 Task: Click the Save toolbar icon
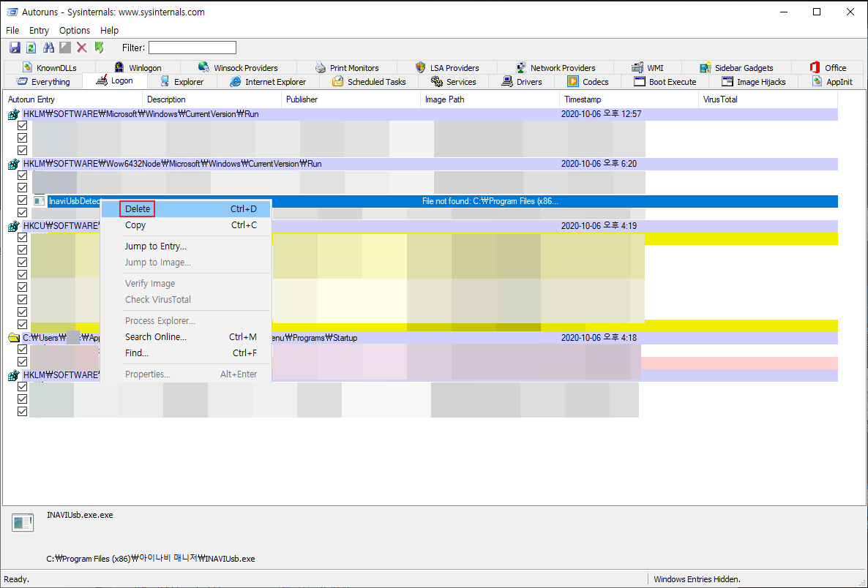(x=15, y=48)
